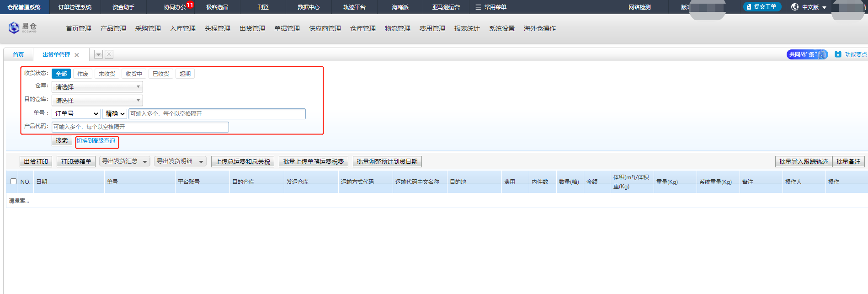Click the 批量导入跟踪轨迹 button

pyautogui.click(x=804, y=162)
